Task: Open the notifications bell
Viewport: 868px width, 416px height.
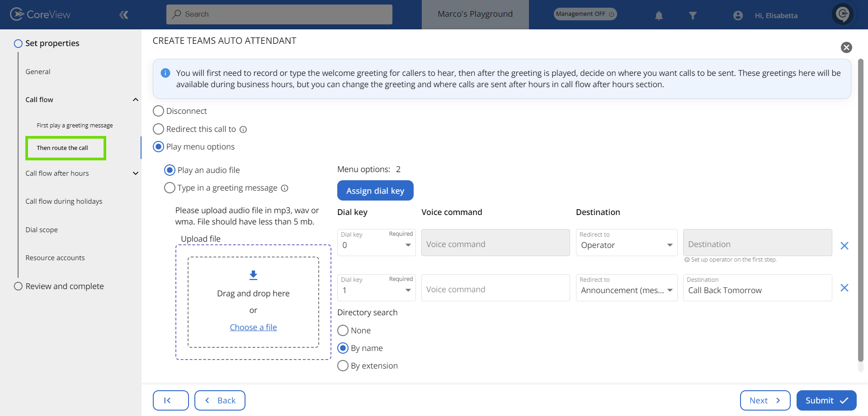Action: (659, 16)
